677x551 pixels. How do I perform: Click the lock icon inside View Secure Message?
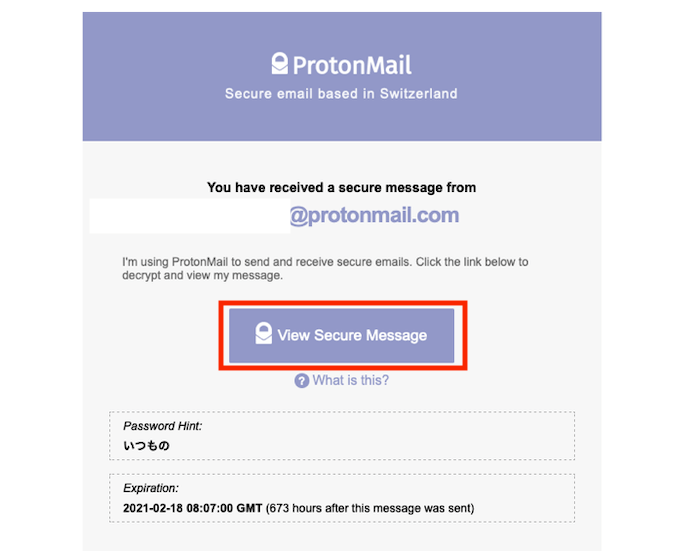pyautogui.click(x=263, y=333)
